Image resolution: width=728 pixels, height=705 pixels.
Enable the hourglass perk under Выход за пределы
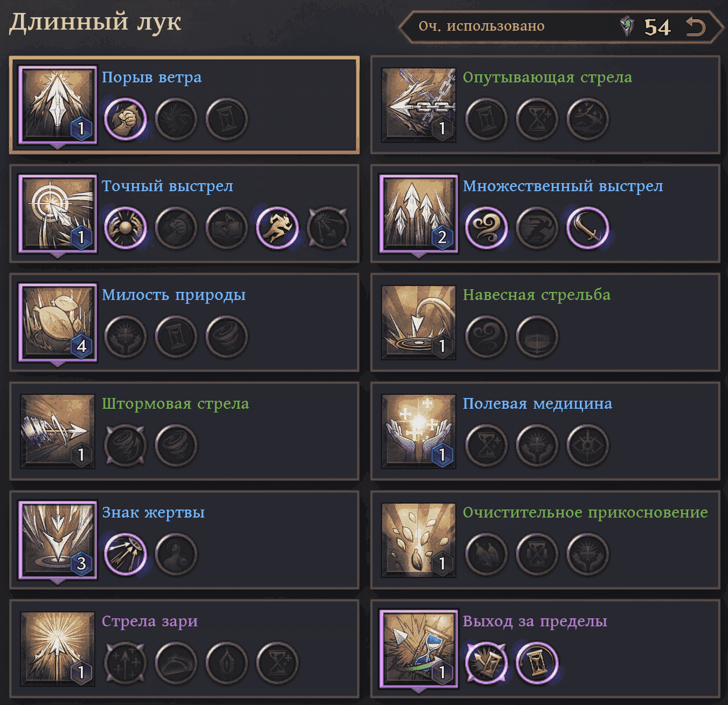click(x=537, y=663)
